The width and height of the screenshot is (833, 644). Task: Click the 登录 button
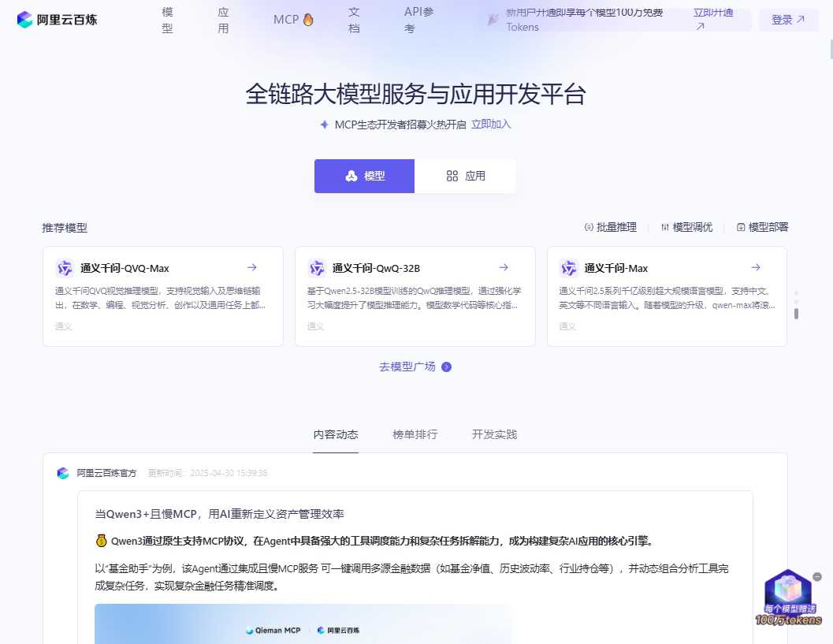click(x=788, y=20)
